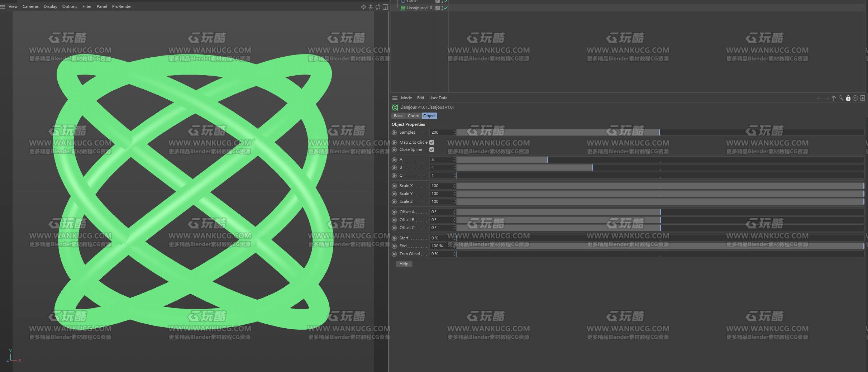Switch to the Basic tab
Image resolution: width=868 pixels, height=372 pixels.
(x=399, y=116)
